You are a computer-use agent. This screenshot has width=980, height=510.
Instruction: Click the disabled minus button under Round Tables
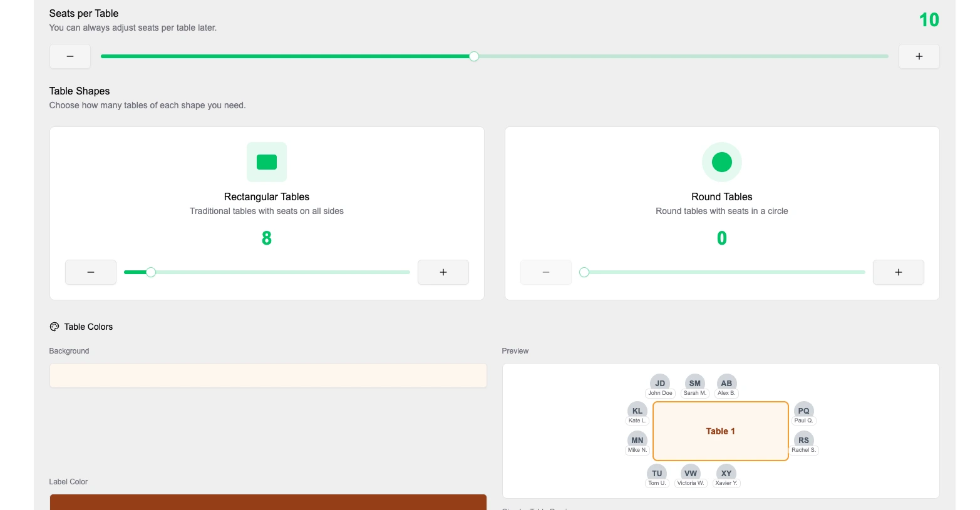pos(545,272)
